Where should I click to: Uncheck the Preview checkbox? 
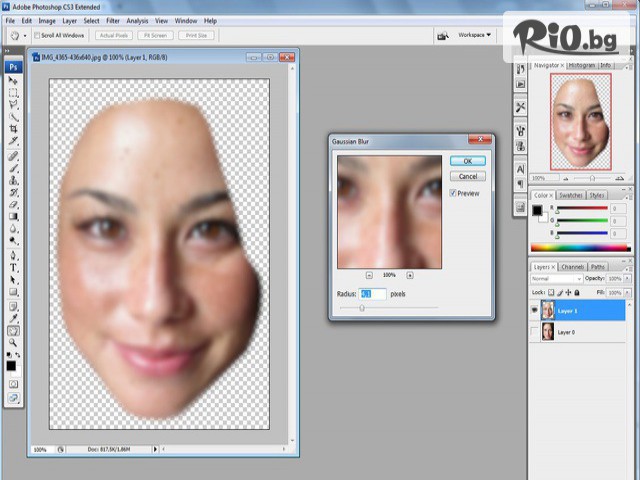[453, 193]
